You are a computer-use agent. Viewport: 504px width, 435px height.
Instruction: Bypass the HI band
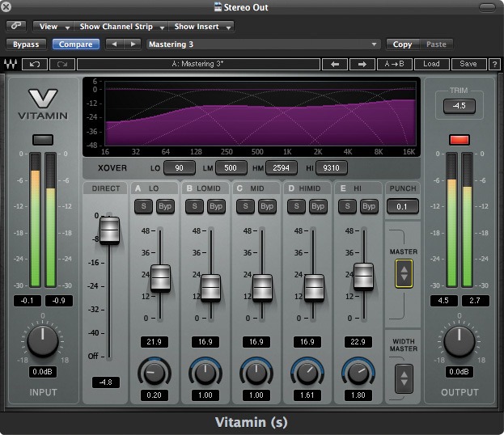click(x=369, y=206)
